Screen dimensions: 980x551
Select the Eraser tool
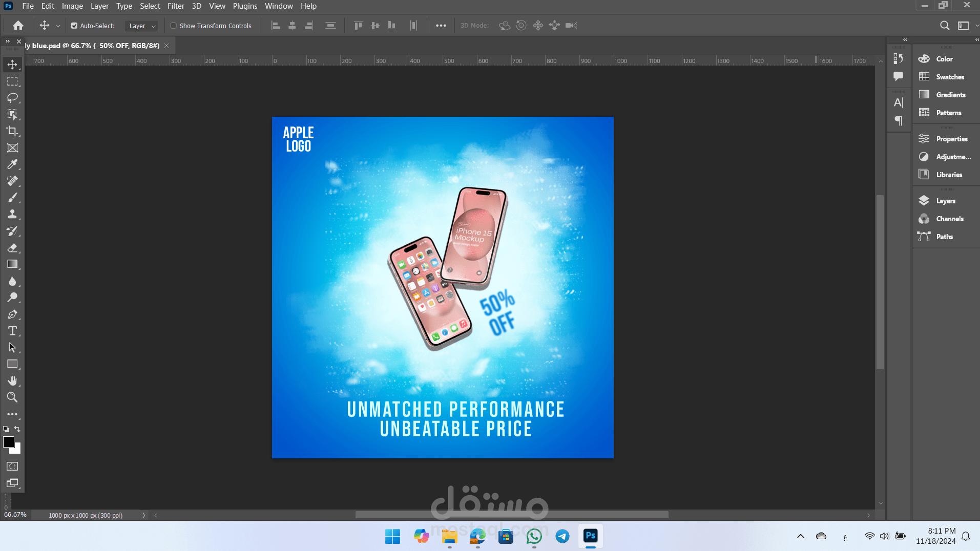tap(12, 248)
